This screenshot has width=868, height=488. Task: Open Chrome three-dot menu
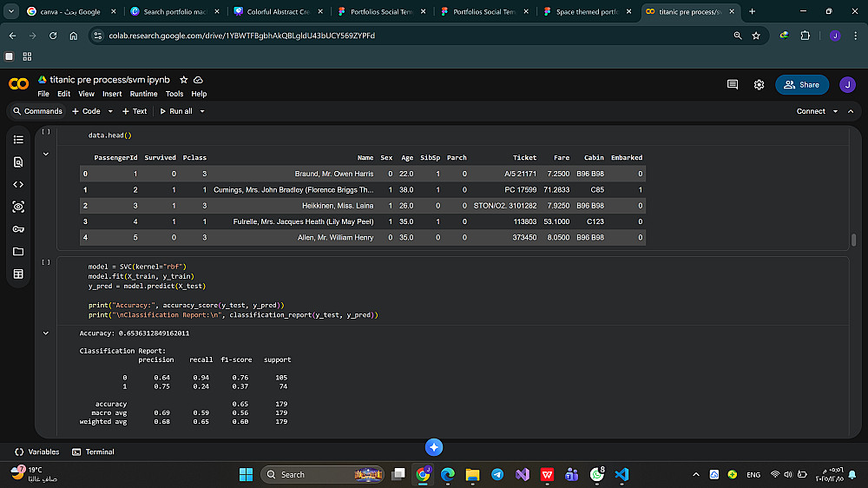tap(856, 36)
